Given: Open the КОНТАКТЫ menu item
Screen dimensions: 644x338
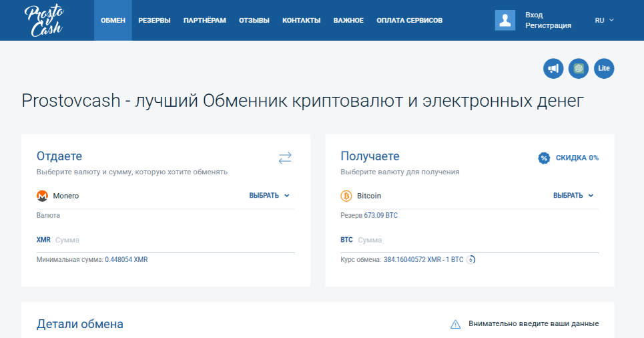Looking at the screenshot, I should tap(302, 20).
